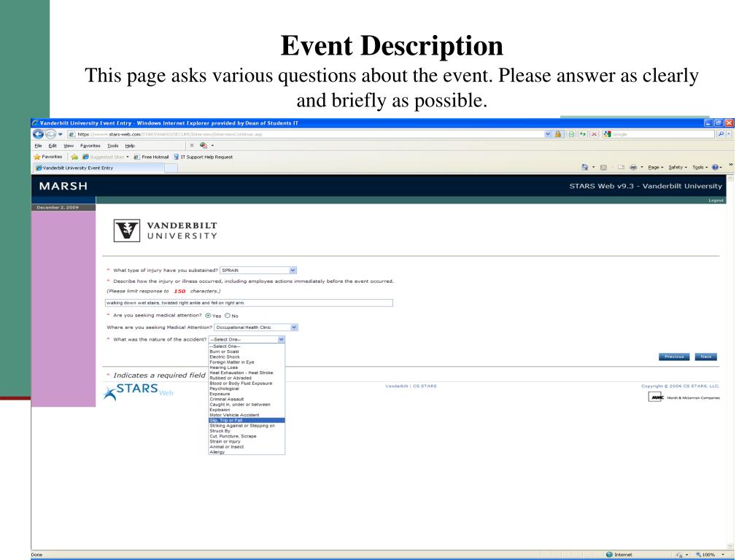Open the File menu
The image size is (747, 560).
(38, 146)
